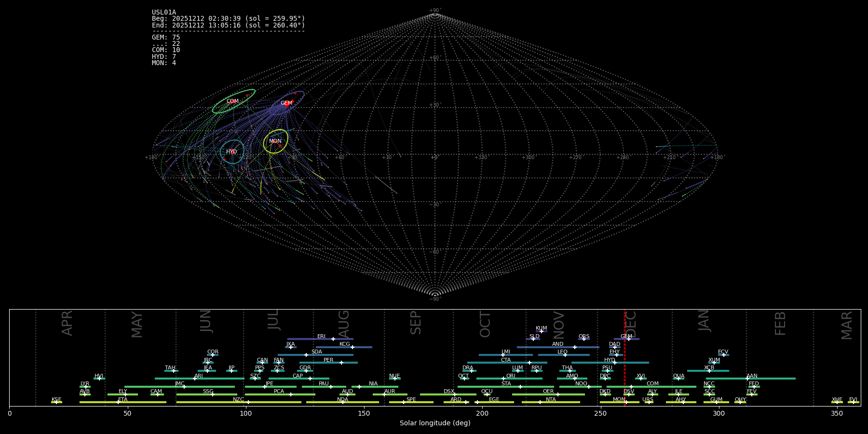Click the 'GEM: 75' count in legend
The image size is (868, 434).
pyautogui.click(x=166, y=38)
